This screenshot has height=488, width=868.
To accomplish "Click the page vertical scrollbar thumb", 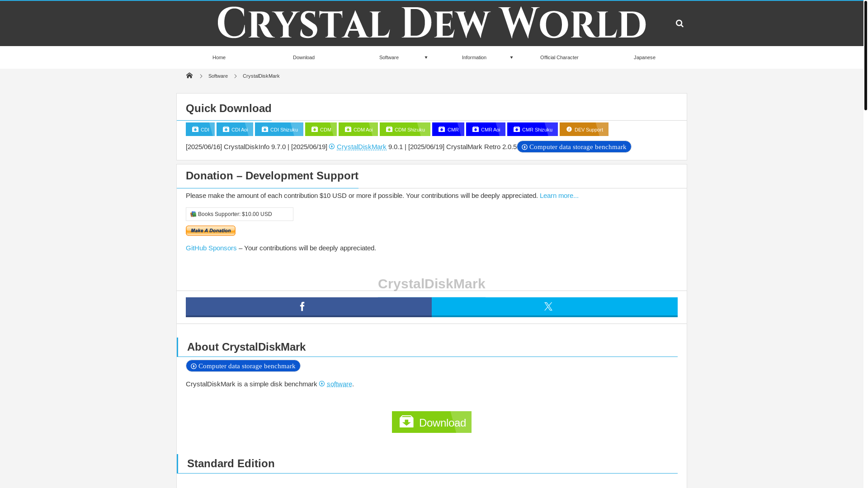I will coord(866,56).
